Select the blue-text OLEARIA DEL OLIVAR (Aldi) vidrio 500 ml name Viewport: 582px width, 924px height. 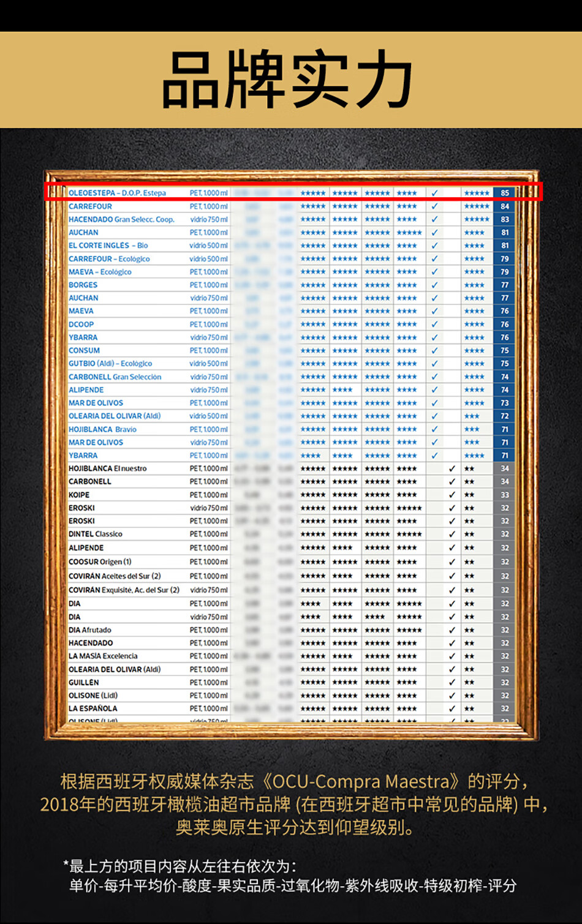click(115, 416)
